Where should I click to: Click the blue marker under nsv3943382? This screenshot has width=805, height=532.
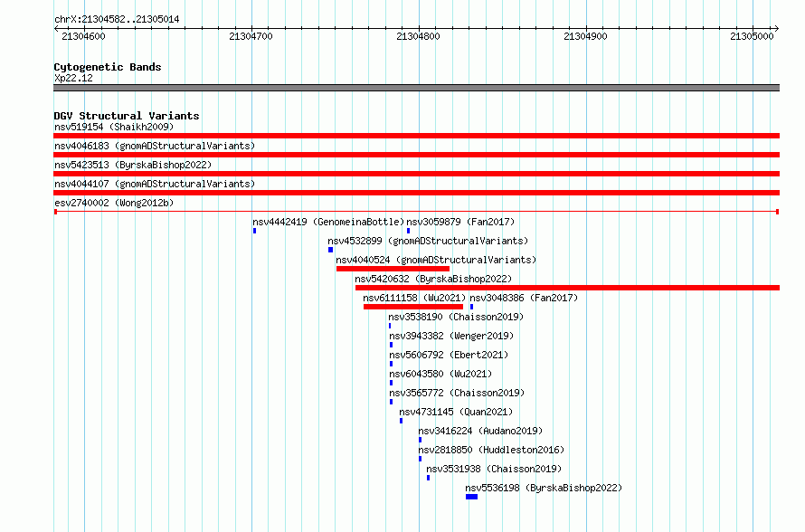coord(392,345)
